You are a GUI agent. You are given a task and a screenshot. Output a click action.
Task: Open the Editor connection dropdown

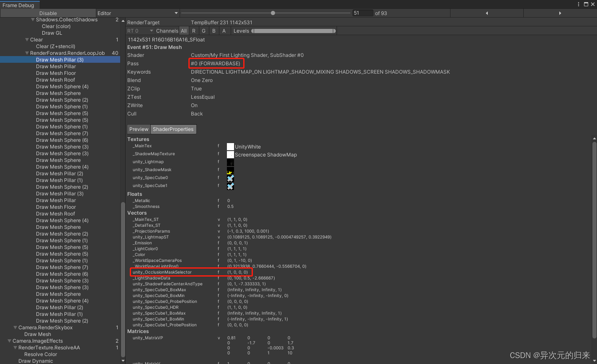pos(138,13)
